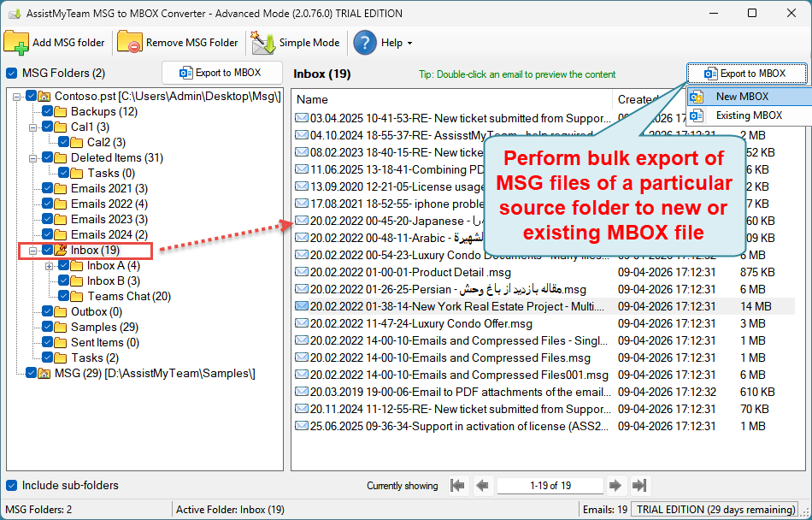
Task: Click the left Export to MBOX button
Action: pyautogui.click(x=221, y=74)
